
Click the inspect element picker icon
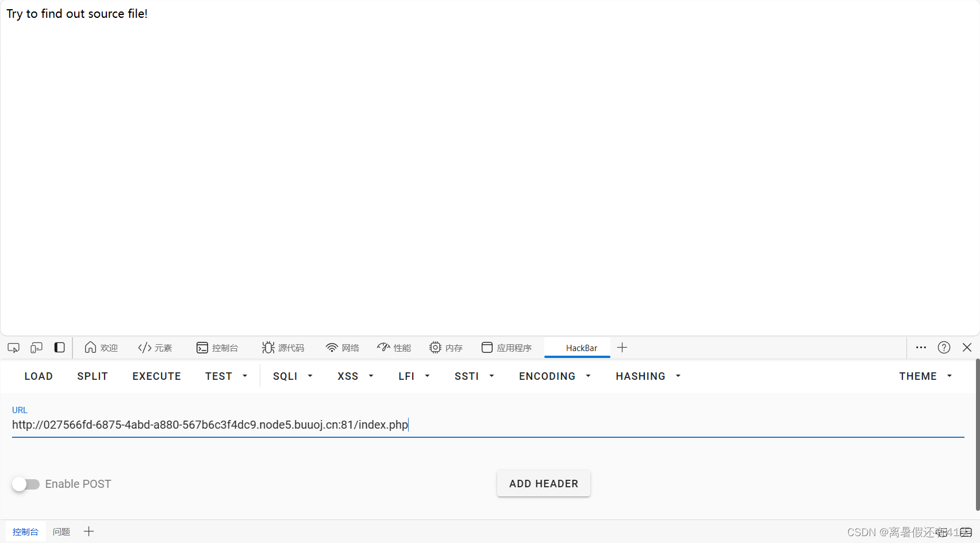click(13, 348)
